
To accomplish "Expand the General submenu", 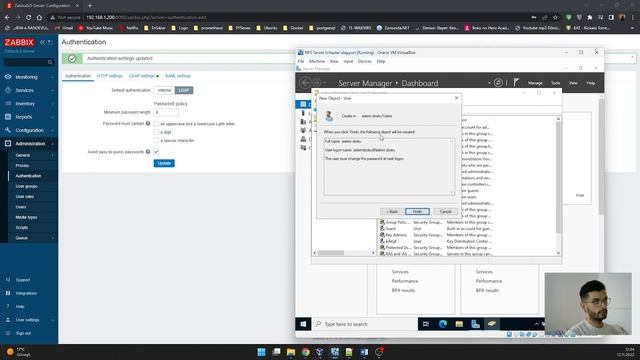I will click(x=33, y=155).
